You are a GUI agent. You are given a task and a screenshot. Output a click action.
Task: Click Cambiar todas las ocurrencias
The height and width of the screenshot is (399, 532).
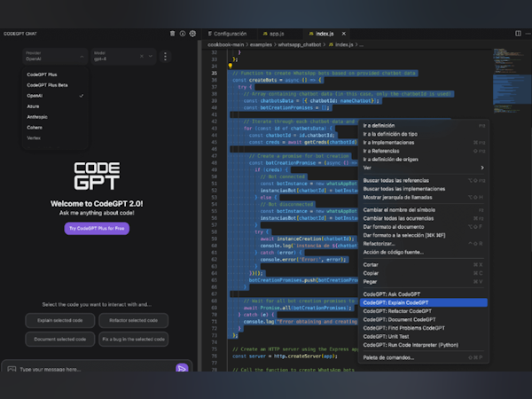click(424, 218)
